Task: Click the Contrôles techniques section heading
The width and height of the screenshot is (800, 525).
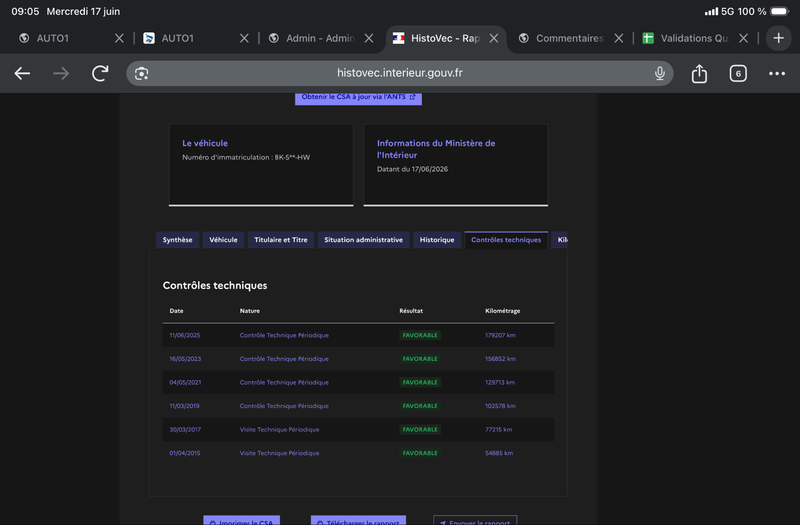Action: tap(215, 285)
